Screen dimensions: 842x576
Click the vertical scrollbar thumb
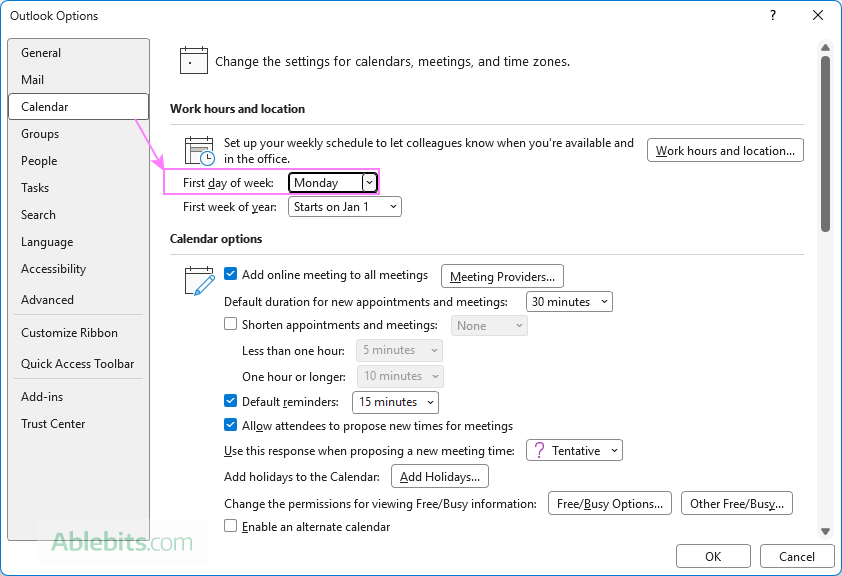tap(825, 144)
